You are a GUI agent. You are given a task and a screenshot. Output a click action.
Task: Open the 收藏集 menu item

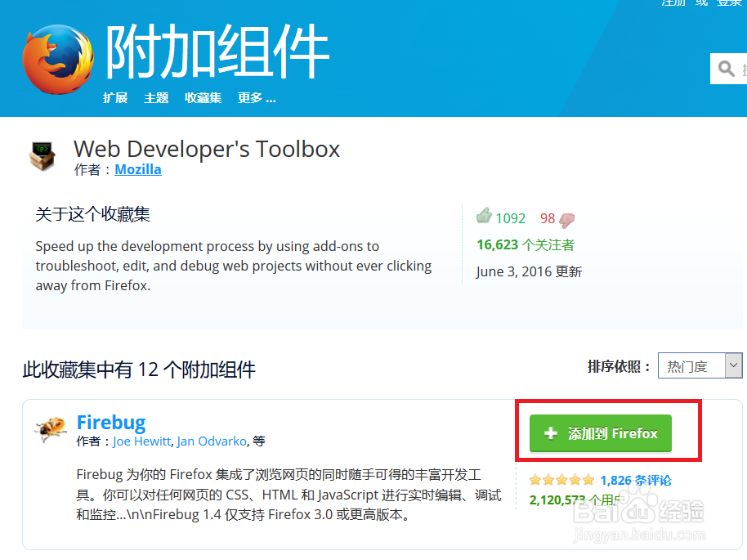click(203, 98)
